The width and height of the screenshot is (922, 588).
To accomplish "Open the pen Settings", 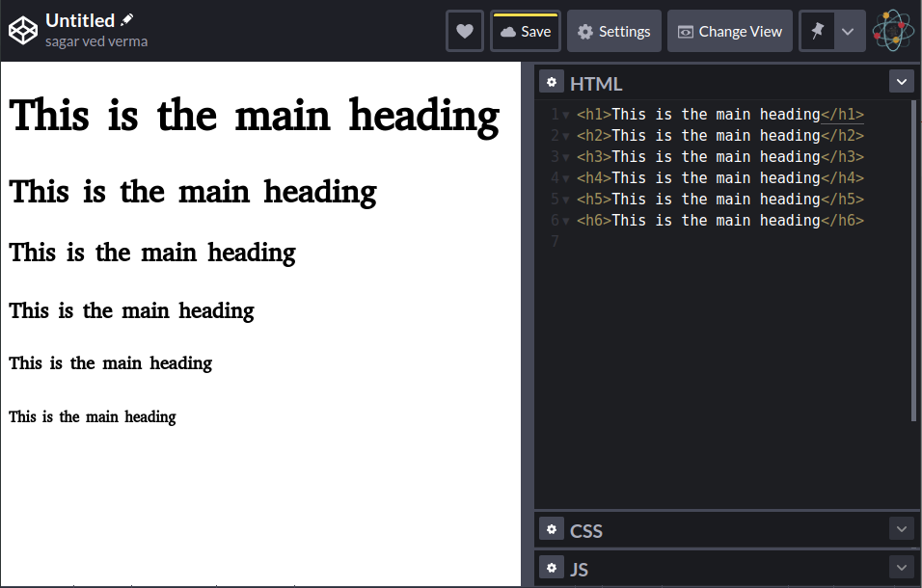I will (614, 31).
